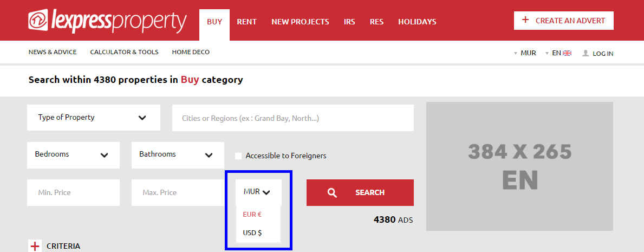Click the Min. Price field
The width and height of the screenshot is (644, 252).
[73, 192]
